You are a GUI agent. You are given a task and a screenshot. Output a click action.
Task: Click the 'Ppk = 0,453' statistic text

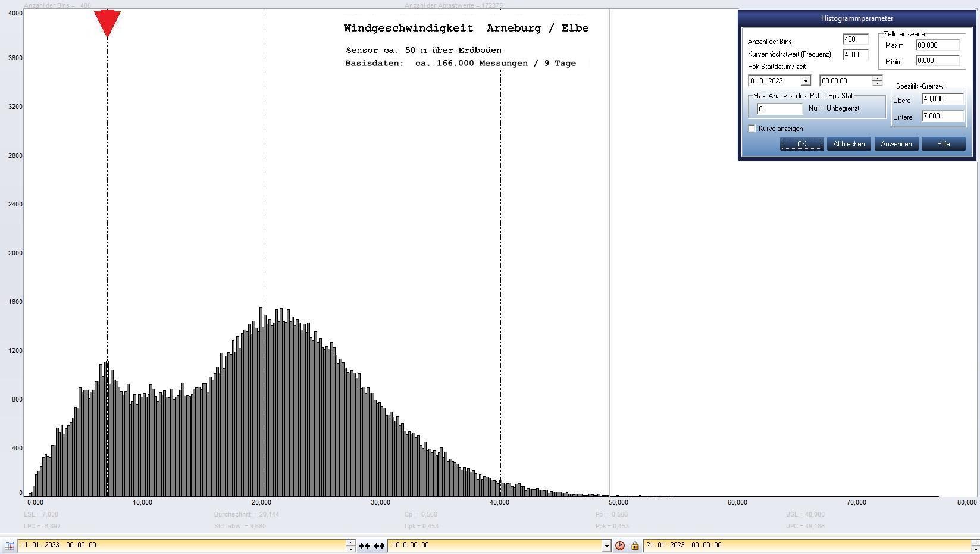[x=612, y=526]
